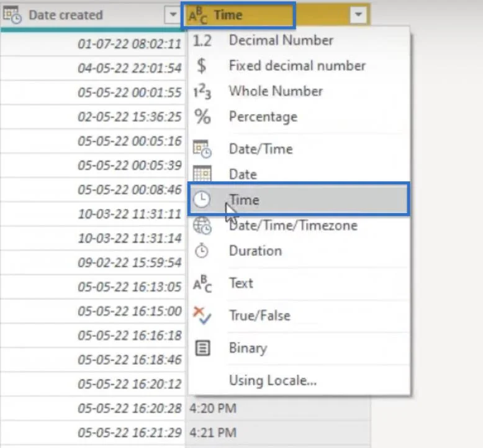
Task: Choose Percentage data type
Action: point(299,117)
